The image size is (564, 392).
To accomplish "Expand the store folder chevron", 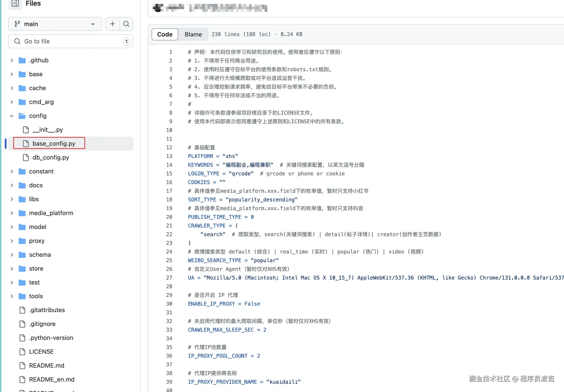I will pyautogui.click(x=12, y=269).
